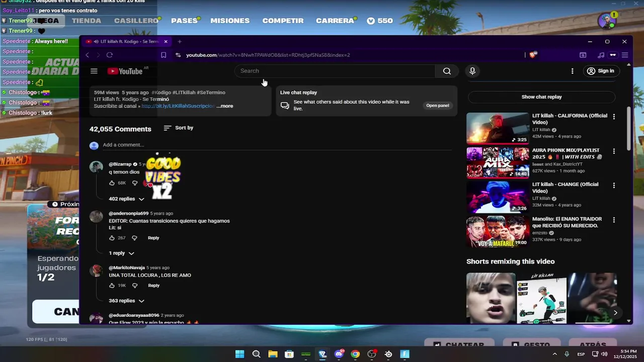This screenshot has height=362, width=644.
Task: Show hidden tray icons chevron
Action: coord(555,354)
